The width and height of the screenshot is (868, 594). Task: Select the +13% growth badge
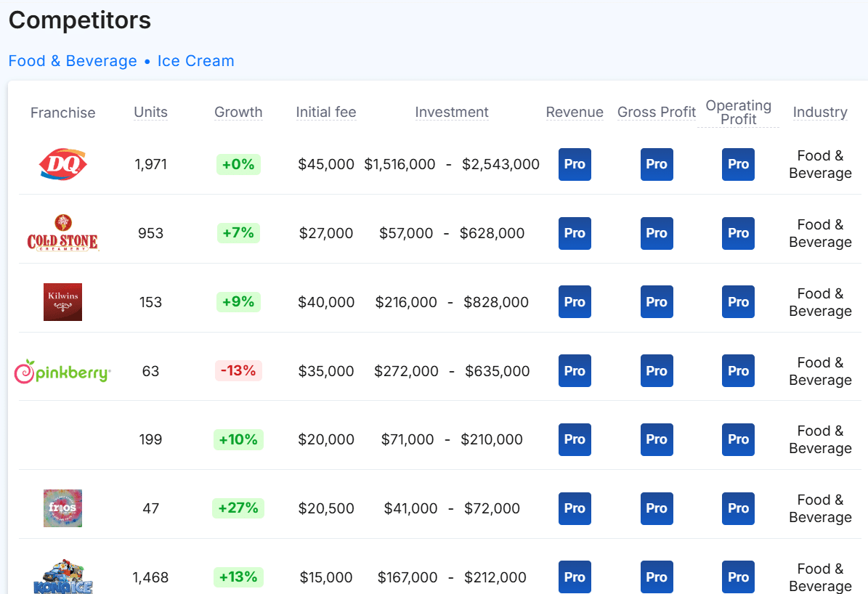click(x=238, y=577)
